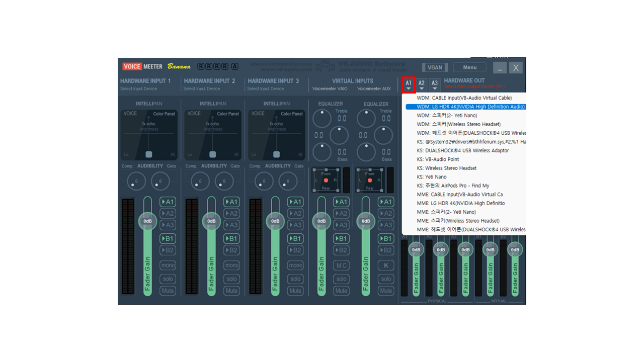Select input device for Hardware Input 2
Viewport: 644px width, 362px height.
coord(202,89)
